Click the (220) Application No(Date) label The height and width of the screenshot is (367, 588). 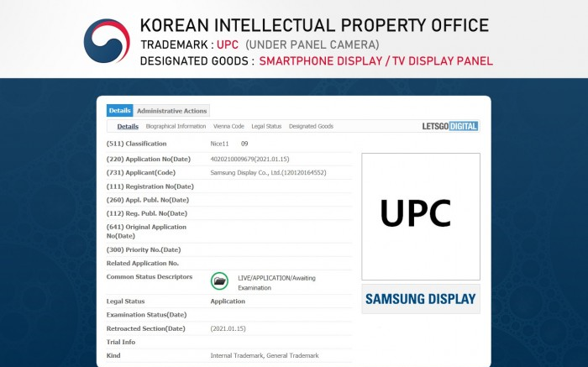tap(149, 159)
